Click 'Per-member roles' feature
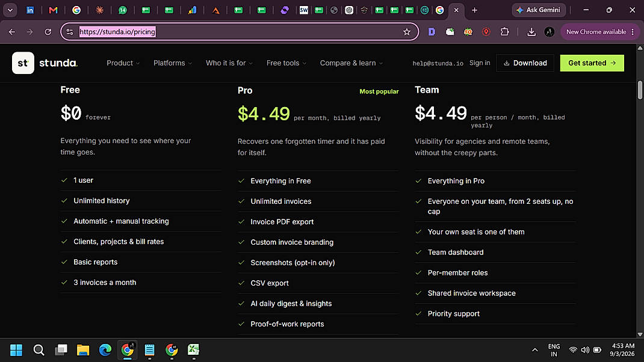644x362 pixels. [495, 273]
